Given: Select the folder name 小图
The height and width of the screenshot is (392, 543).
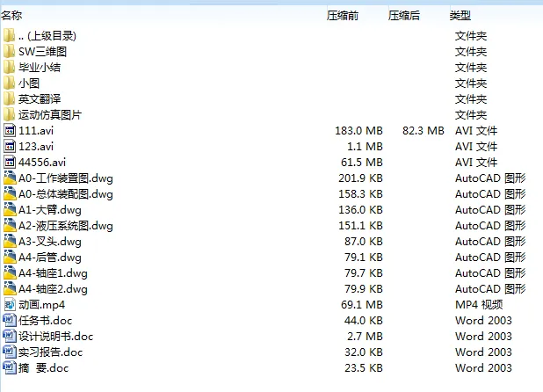Looking at the screenshot, I should click(29, 83).
